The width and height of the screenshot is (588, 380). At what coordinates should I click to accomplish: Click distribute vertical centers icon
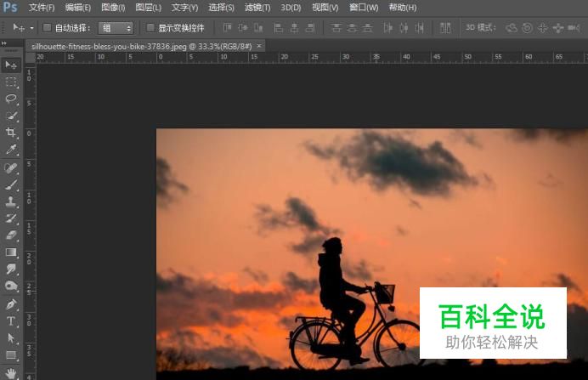(352, 28)
